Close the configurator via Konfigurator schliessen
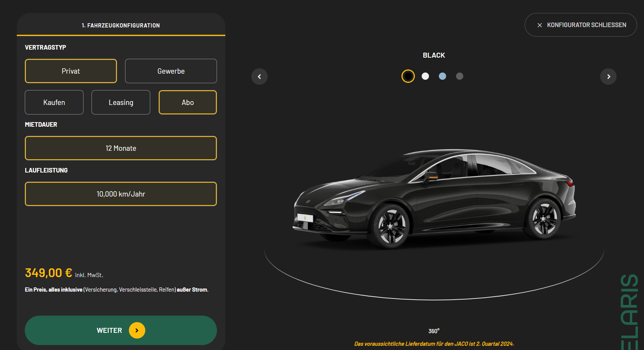Screen dimensions: 644x350 point(581,25)
